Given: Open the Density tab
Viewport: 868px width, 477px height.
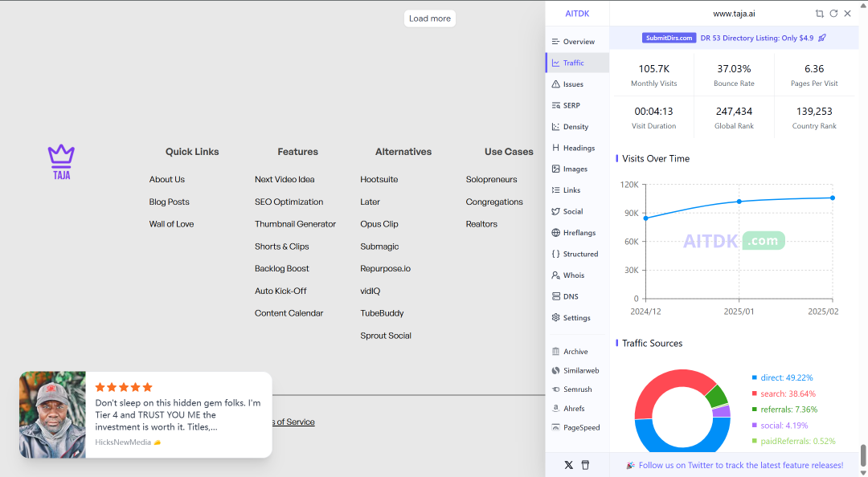Looking at the screenshot, I should (577, 127).
